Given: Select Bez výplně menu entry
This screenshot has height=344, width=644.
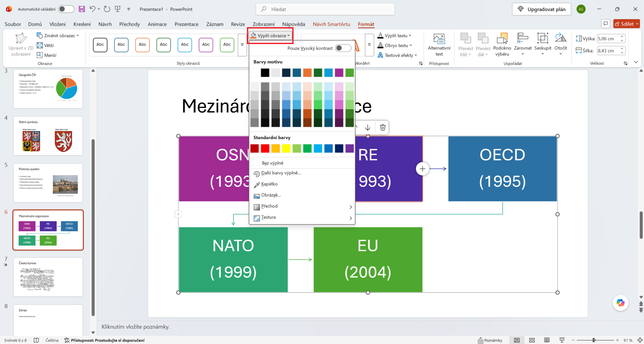Looking at the screenshot, I should point(302,163).
